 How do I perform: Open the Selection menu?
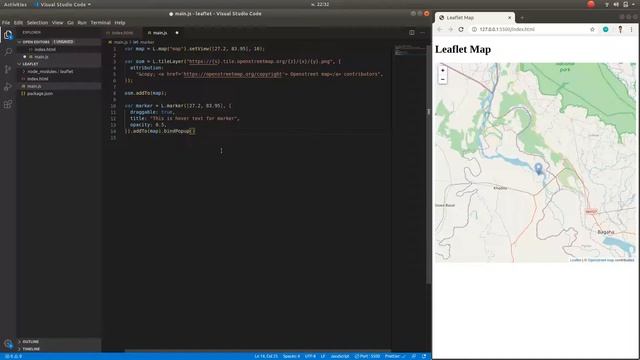37,22
